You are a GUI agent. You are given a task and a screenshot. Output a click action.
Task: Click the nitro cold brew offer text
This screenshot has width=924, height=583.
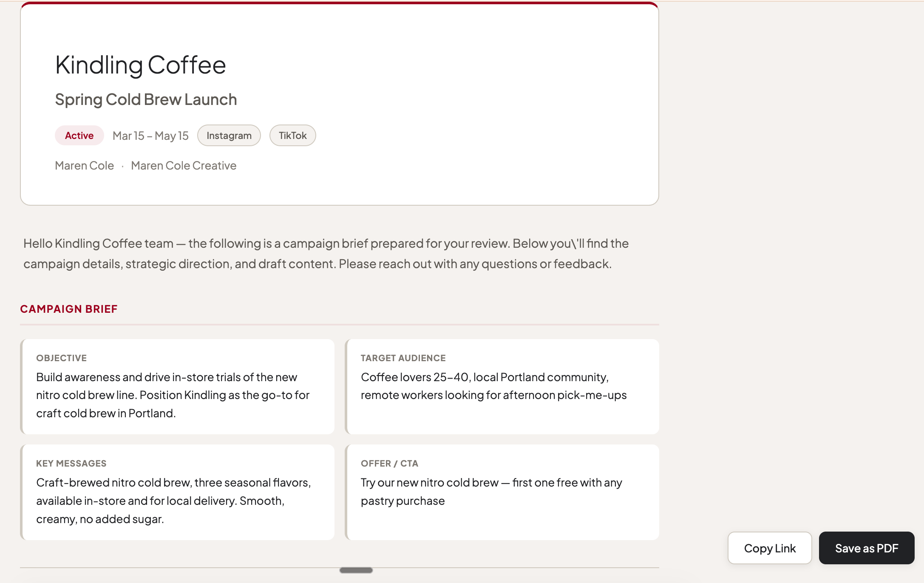point(491,492)
